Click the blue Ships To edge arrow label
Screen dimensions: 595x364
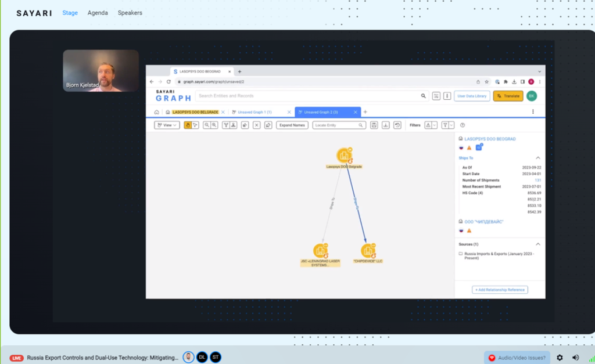coord(356,204)
